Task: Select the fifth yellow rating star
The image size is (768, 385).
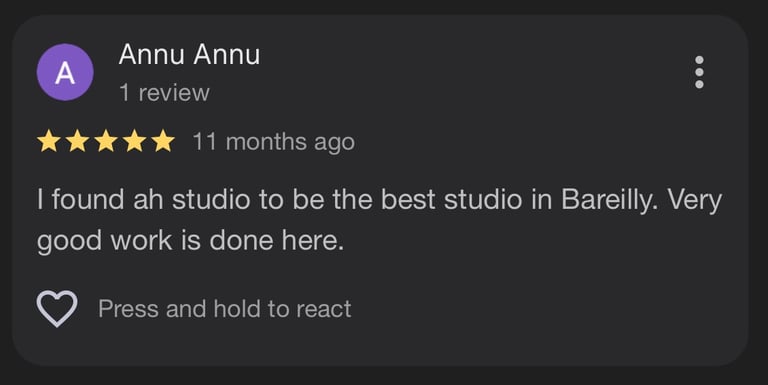Action: coord(163,142)
